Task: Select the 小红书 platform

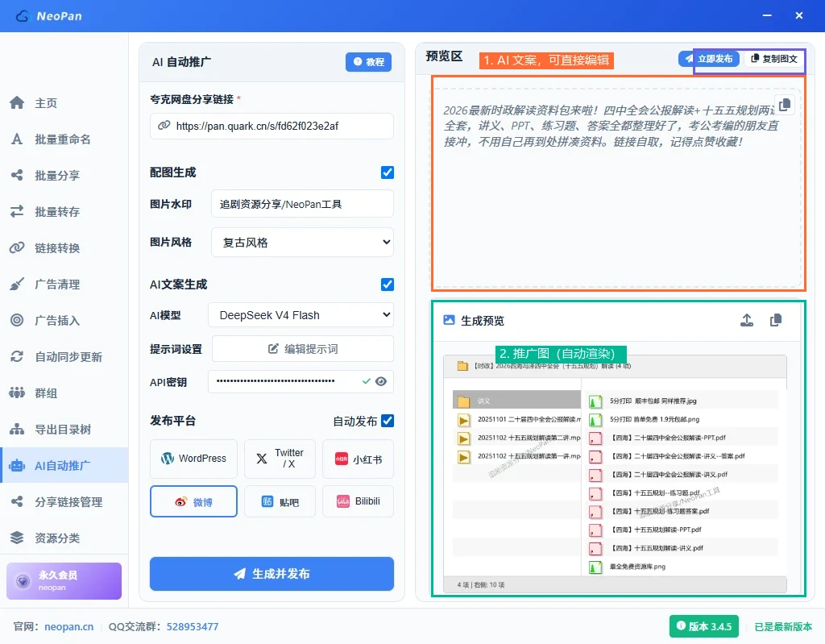Action: [x=358, y=459]
